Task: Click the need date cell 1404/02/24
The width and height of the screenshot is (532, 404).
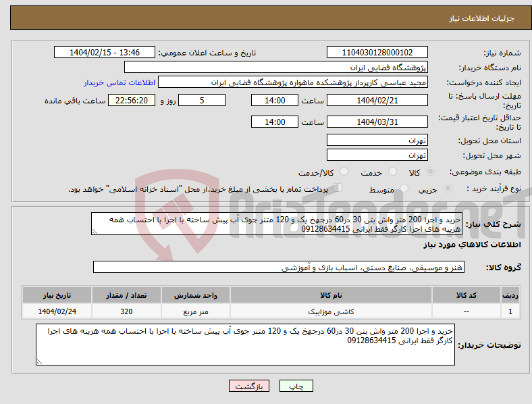Action: 57,311
